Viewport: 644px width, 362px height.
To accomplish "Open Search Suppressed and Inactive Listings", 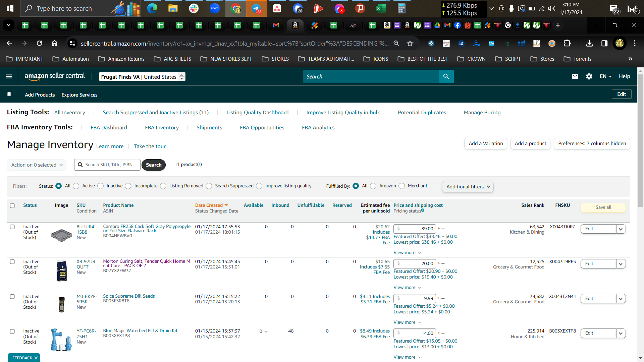I will (x=156, y=112).
